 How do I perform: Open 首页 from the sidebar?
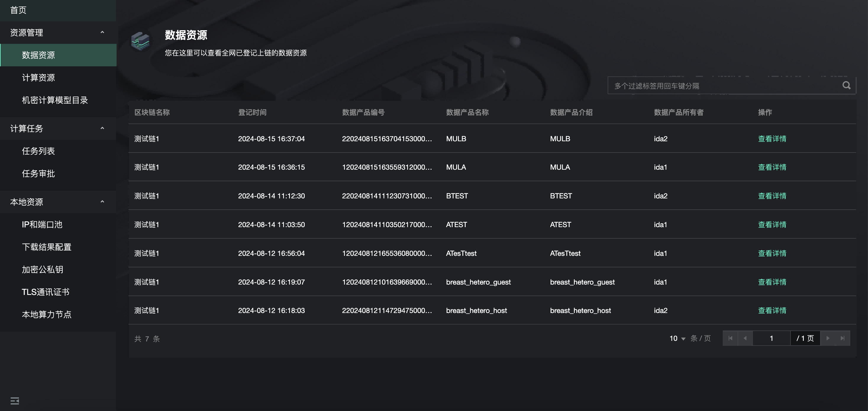tap(18, 10)
